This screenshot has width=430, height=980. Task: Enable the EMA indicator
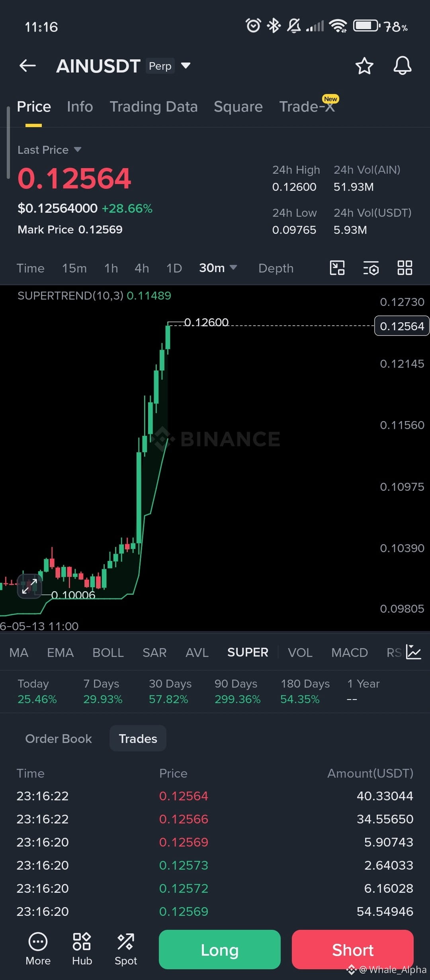[61, 653]
